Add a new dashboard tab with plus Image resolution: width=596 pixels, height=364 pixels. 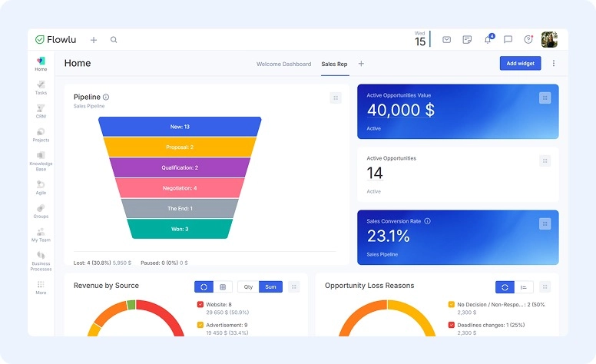(x=361, y=64)
